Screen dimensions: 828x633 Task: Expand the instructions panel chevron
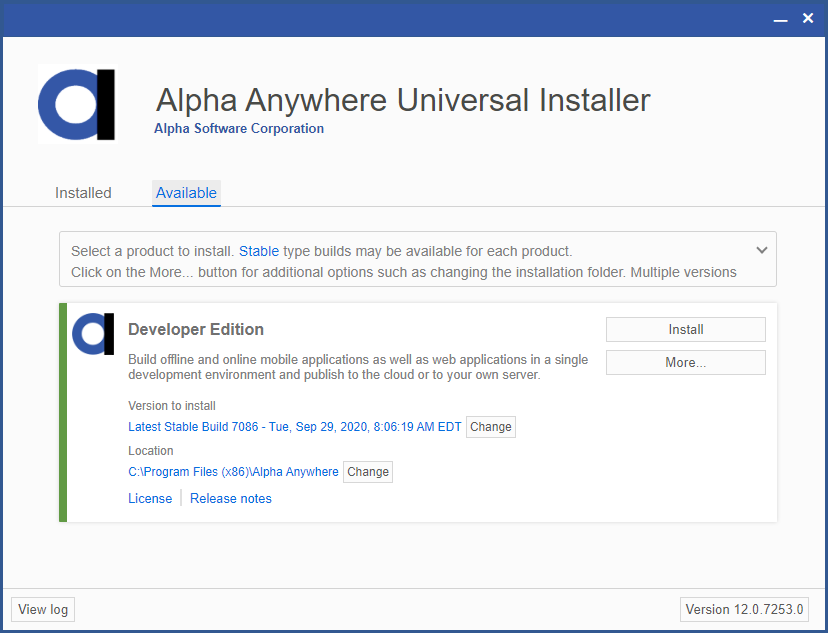pyautogui.click(x=761, y=250)
